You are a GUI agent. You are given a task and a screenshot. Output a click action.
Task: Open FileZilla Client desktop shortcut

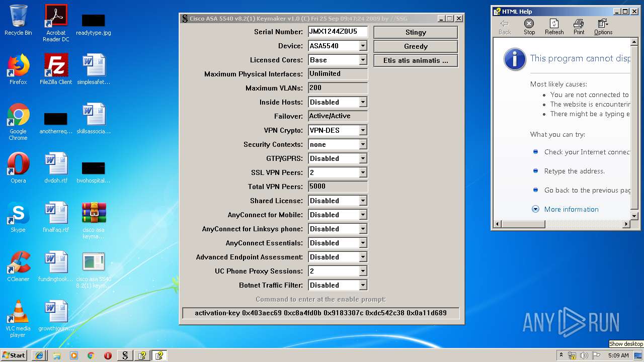pos(56,69)
